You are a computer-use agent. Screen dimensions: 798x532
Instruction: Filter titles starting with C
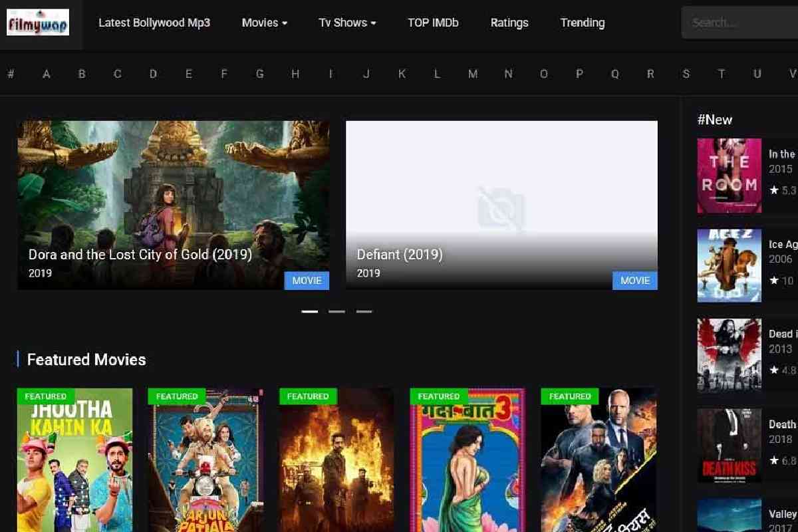point(118,74)
